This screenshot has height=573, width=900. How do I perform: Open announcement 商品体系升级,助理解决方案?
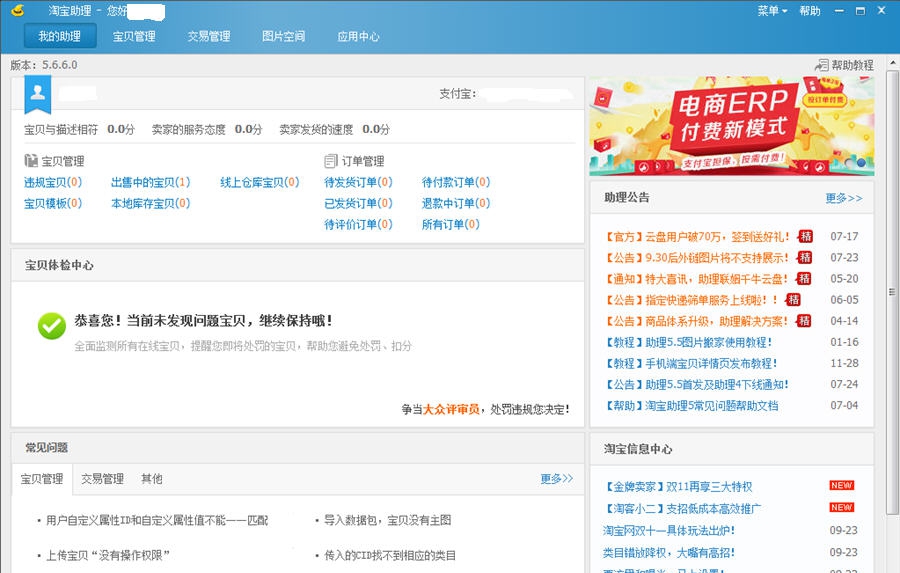(x=697, y=321)
